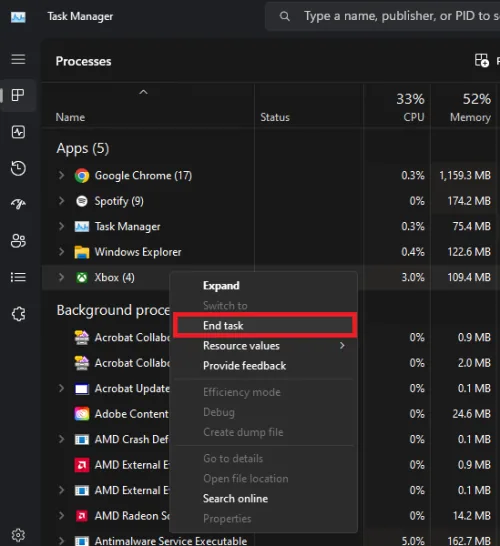This screenshot has height=546, width=500.
Task: Click the Spotify app icon
Action: (82, 201)
